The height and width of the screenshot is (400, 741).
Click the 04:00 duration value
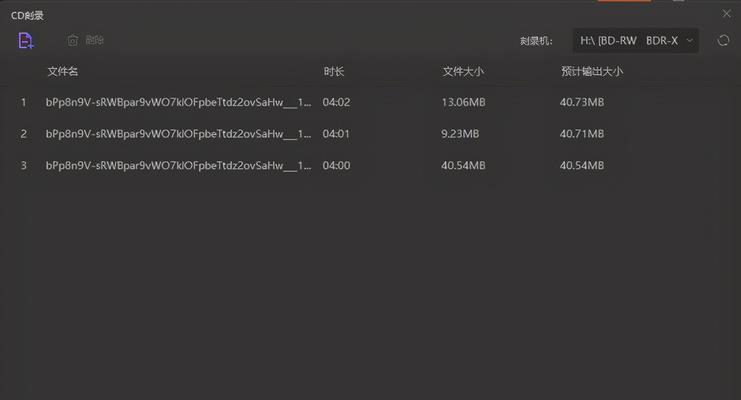pyautogui.click(x=336, y=165)
